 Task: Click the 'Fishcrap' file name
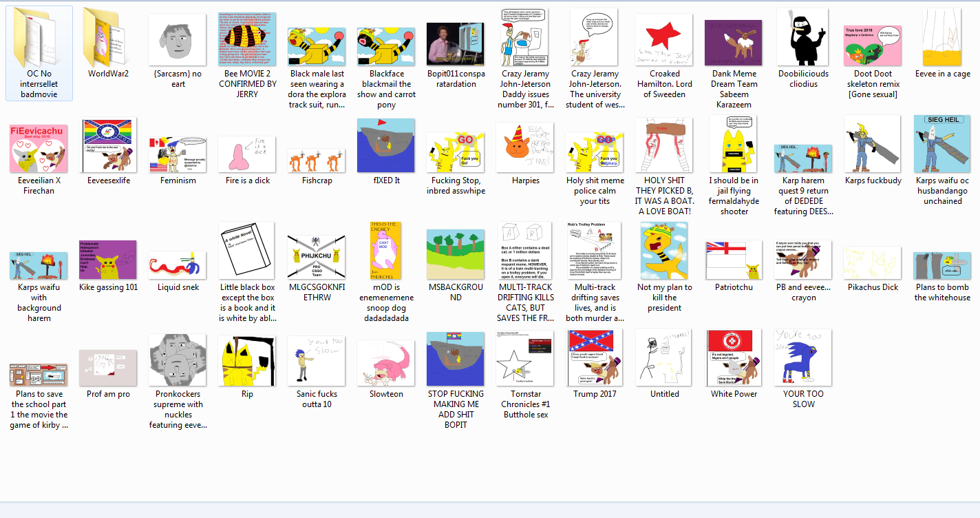coord(317,180)
